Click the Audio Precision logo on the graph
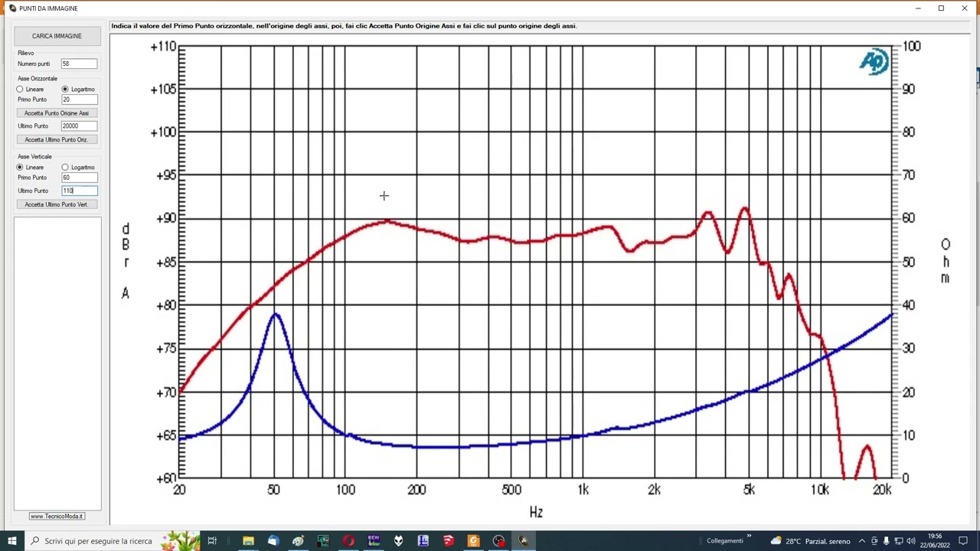Image resolution: width=980 pixels, height=551 pixels. 874,62
